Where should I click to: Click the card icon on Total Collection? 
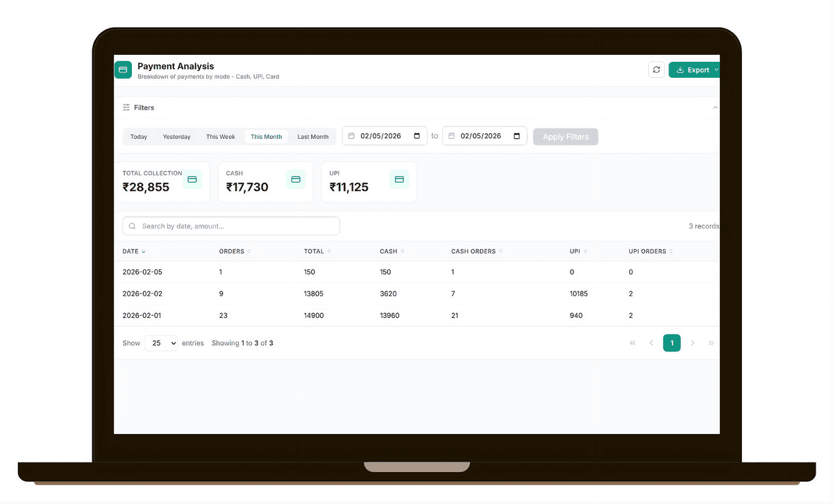click(x=192, y=179)
